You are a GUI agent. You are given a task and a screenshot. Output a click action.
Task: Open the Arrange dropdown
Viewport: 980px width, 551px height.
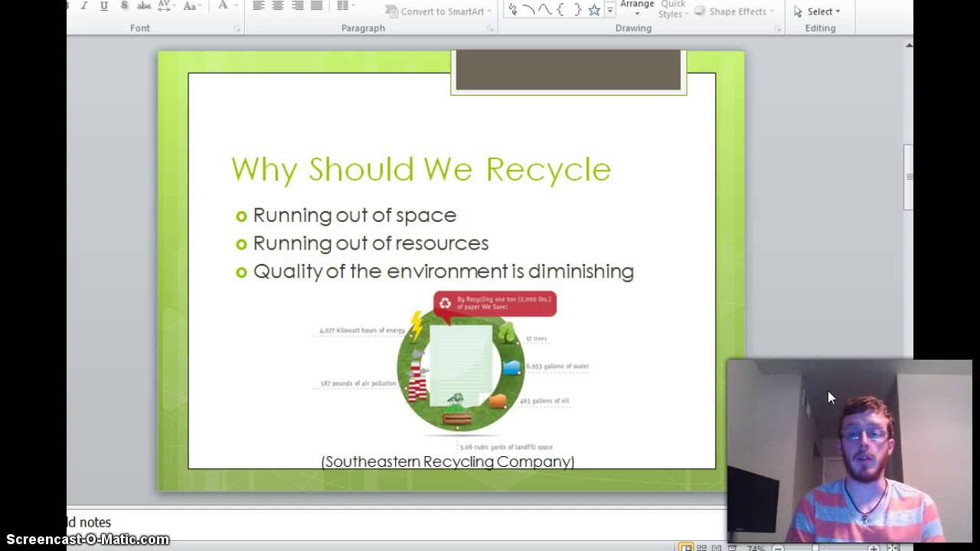click(637, 8)
